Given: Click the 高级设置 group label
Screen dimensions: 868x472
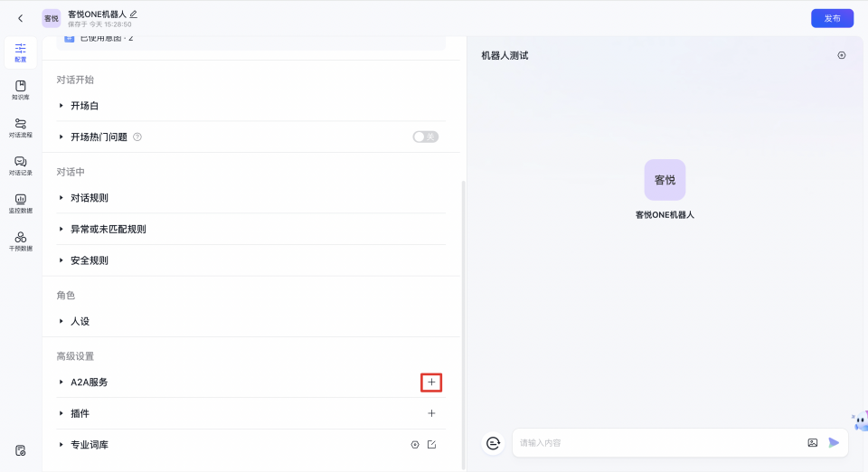Looking at the screenshot, I should (75, 356).
